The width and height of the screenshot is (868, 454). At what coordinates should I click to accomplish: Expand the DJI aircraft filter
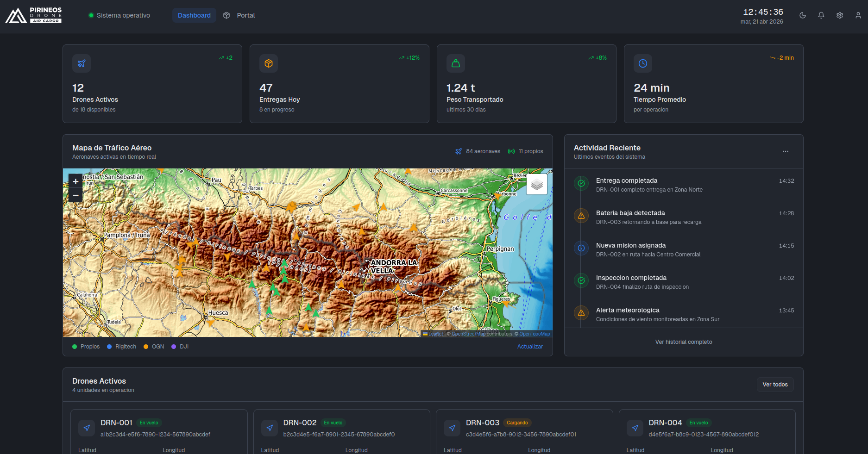(180, 346)
